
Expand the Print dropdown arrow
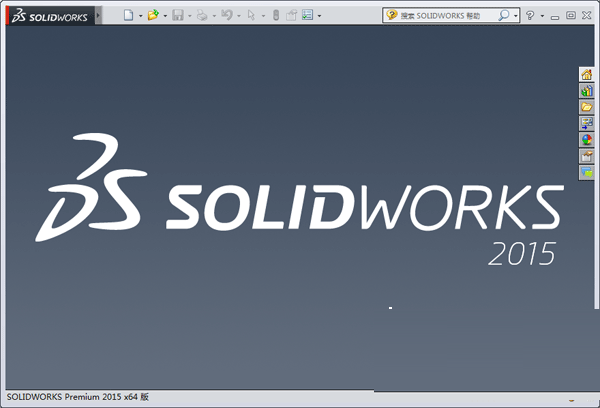(214, 16)
